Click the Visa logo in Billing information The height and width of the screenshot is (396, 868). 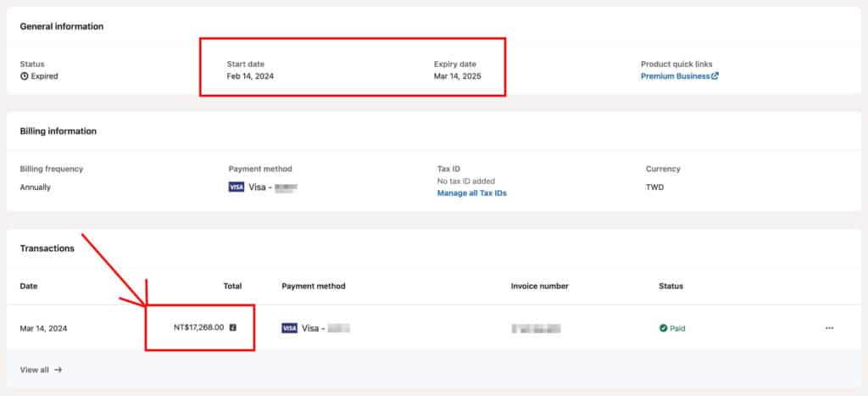[236, 187]
